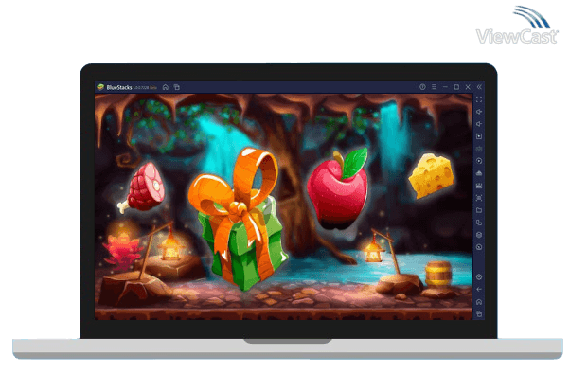This screenshot has width=570, height=392.
Task: Tap the cheese wedge in game
Action: click(431, 176)
